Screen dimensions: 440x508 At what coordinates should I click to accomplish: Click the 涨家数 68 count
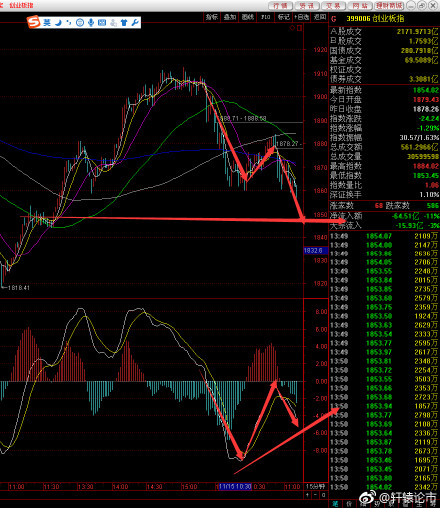[379, 206]
